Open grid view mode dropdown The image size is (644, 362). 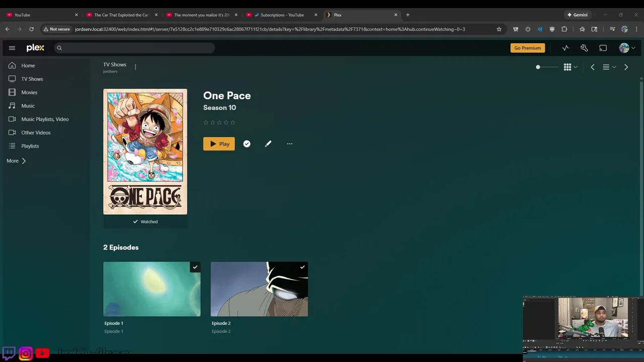coord(571,67)
